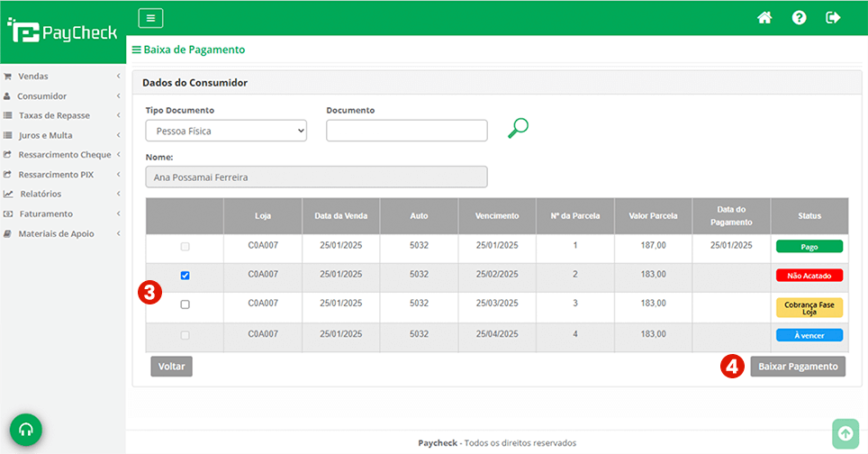
Task: Uncheck checkbox for parcela 2 row
Action: tap(185, 275)
